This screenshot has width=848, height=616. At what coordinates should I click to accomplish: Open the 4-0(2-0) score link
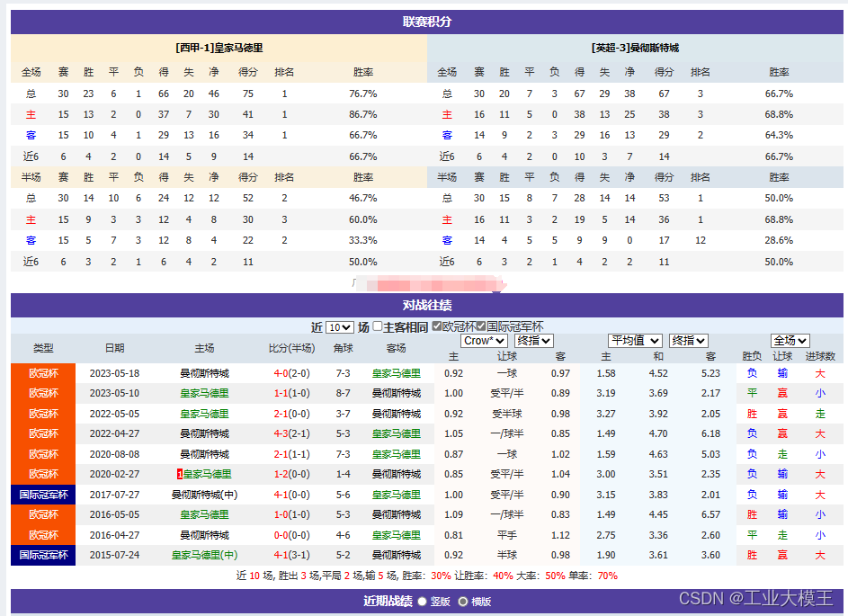tap(292, 373)
